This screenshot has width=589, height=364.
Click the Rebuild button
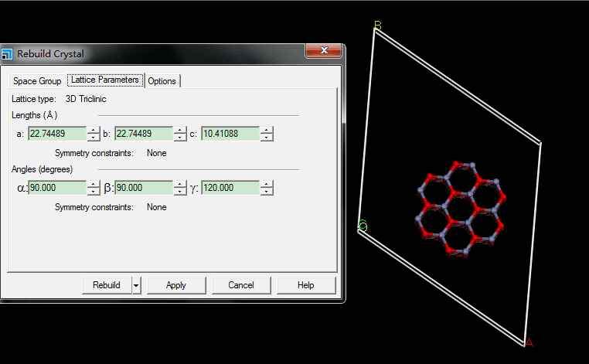[107, 285]
